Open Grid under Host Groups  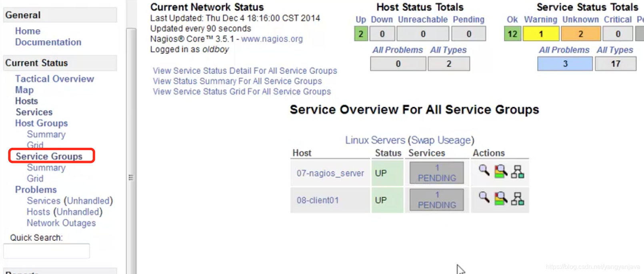click(35, 145)
